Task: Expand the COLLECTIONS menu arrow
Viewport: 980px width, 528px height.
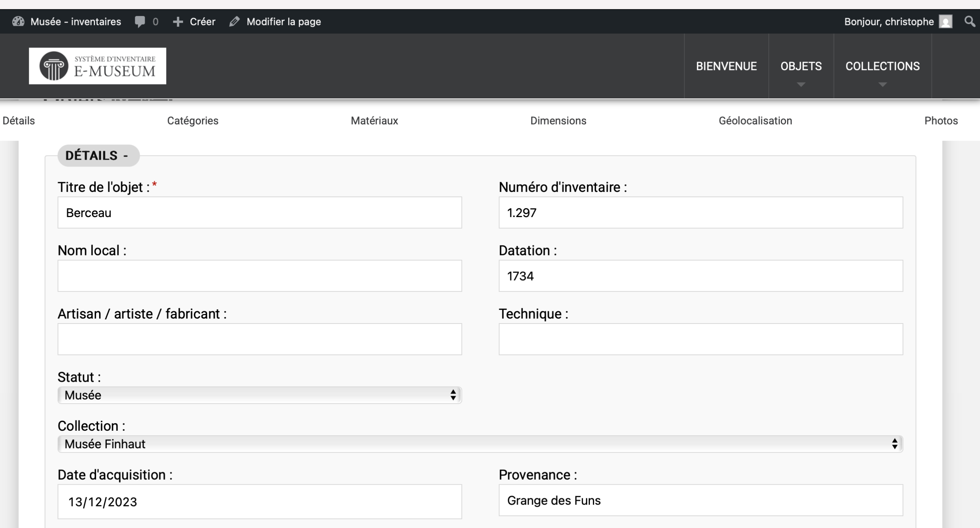Action: [882, 85]
